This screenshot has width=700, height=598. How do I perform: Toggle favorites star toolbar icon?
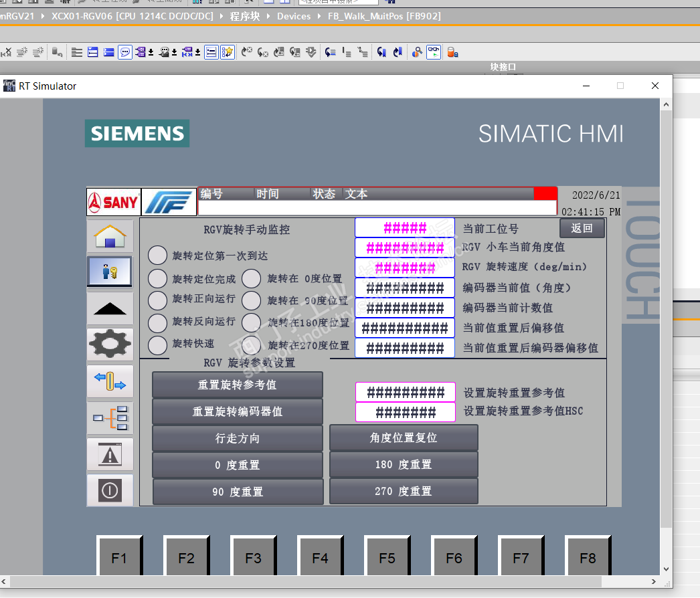[x=228, y=53]
